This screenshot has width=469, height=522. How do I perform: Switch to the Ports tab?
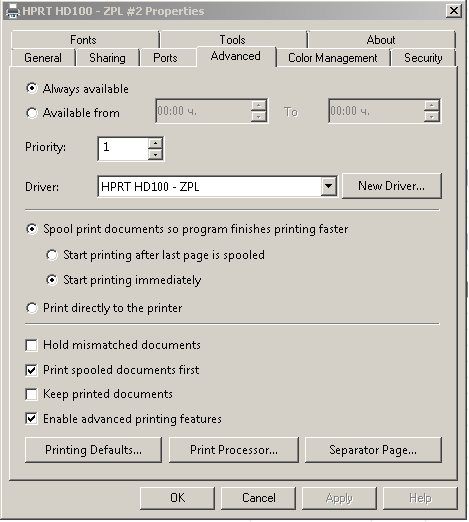pyautogui.click(x=165, y=58)
